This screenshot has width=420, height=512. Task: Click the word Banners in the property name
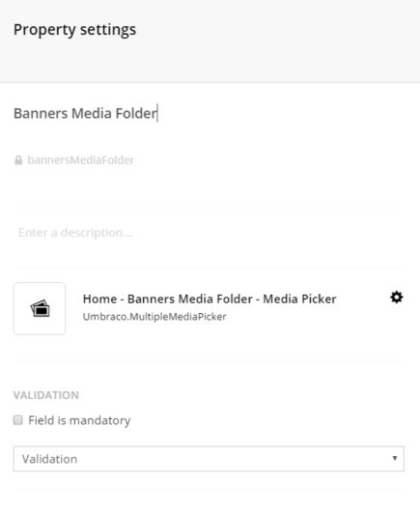coord(41,113)
